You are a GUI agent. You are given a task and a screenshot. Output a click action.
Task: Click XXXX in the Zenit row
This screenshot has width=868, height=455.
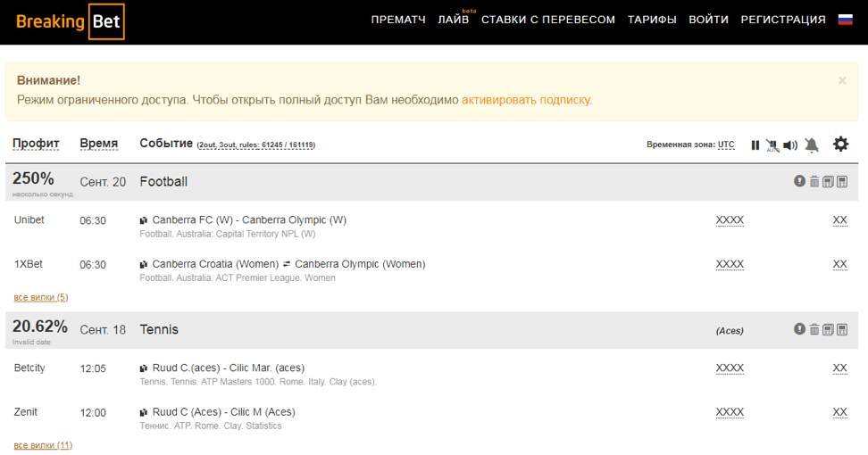pyautogui.click(x=730, y=412)
